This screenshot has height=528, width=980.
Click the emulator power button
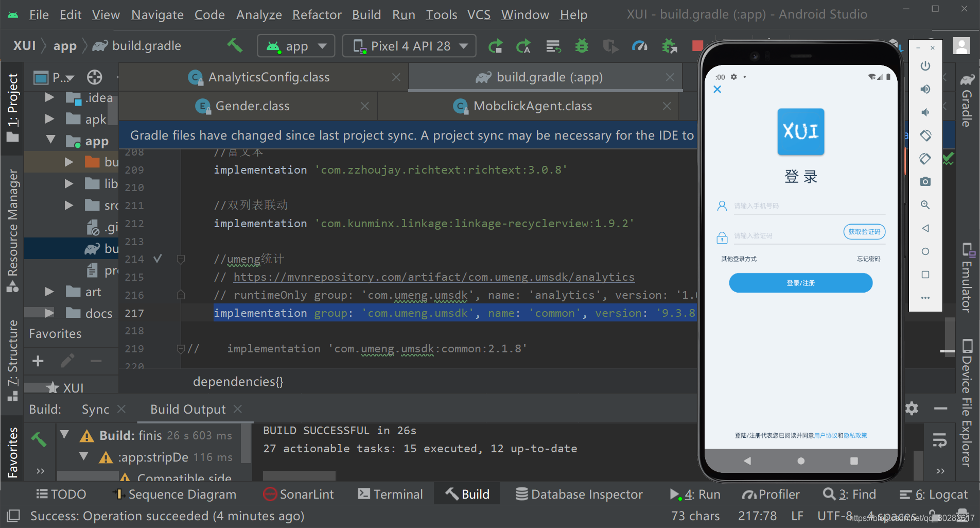click(925, 66)
